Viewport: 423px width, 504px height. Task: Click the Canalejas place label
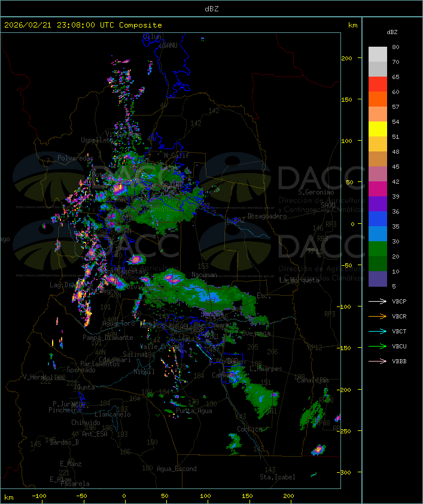(x=313, y=380)
